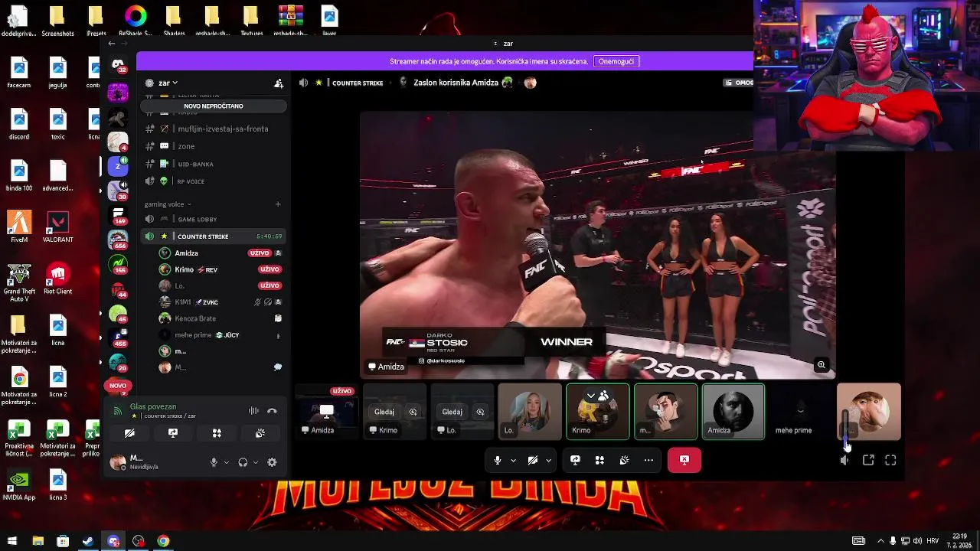Join GAME LOBBY voice channel
980x551 pixels.
(214, 219)
